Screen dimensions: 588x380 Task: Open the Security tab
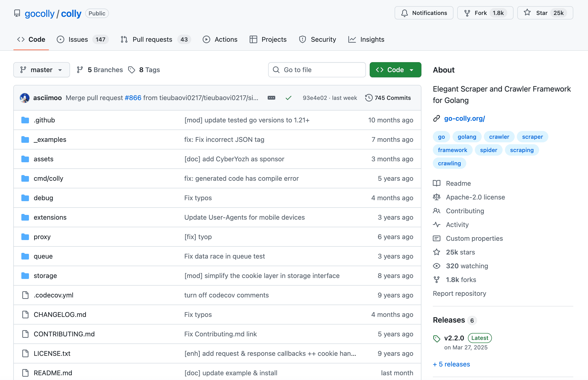point(323,39)
